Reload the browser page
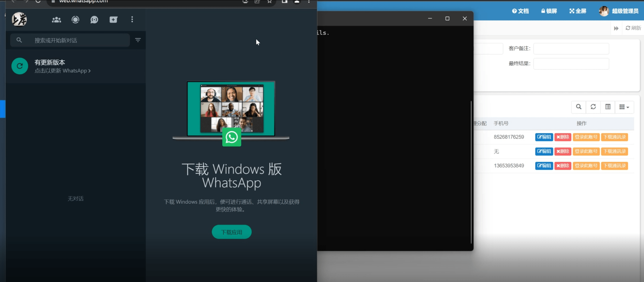This screenshot has width=644, height=282. click(x=38, y=1)
